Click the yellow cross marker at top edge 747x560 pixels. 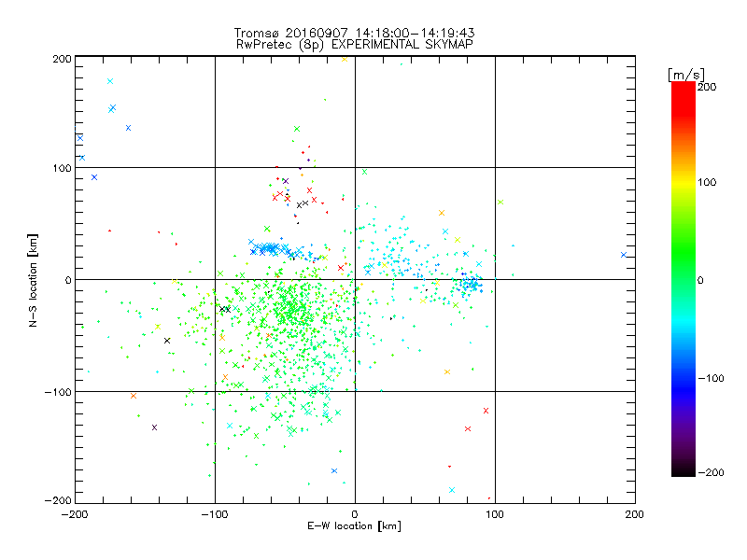pyautogui.click(x=345, y=59)
